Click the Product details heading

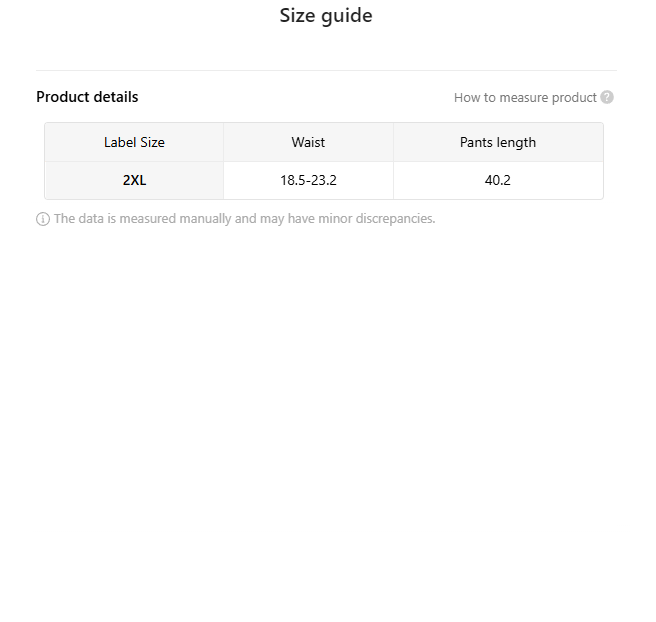87,97
